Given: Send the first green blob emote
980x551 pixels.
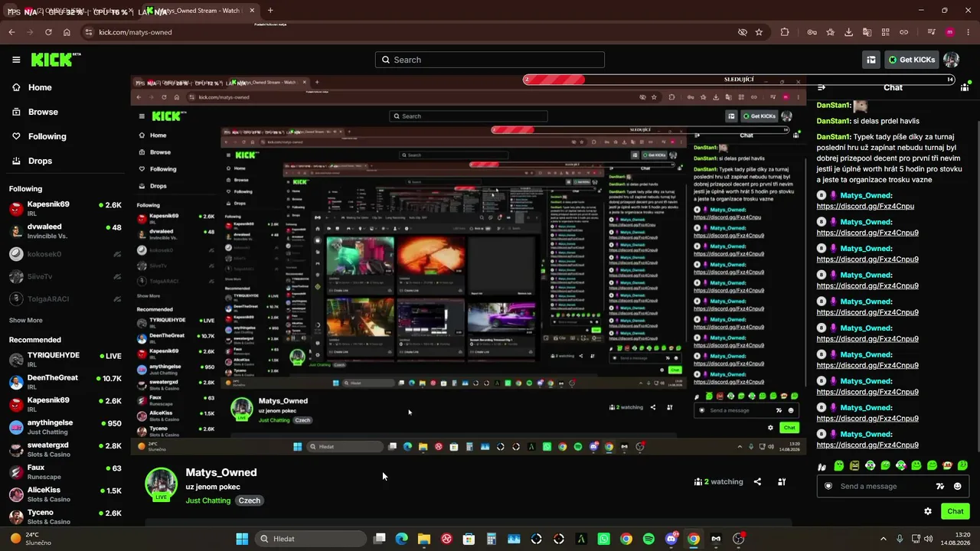Looking at the screenshot, I should [839, 465].
